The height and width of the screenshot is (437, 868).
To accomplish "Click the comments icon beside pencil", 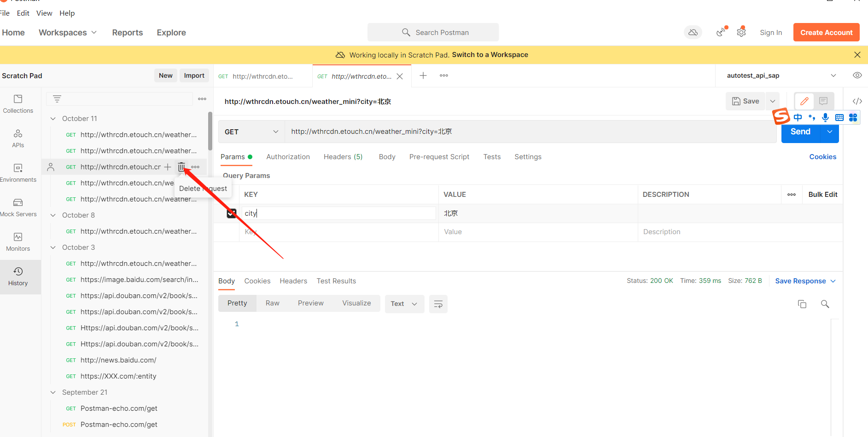I will (823, 101).
